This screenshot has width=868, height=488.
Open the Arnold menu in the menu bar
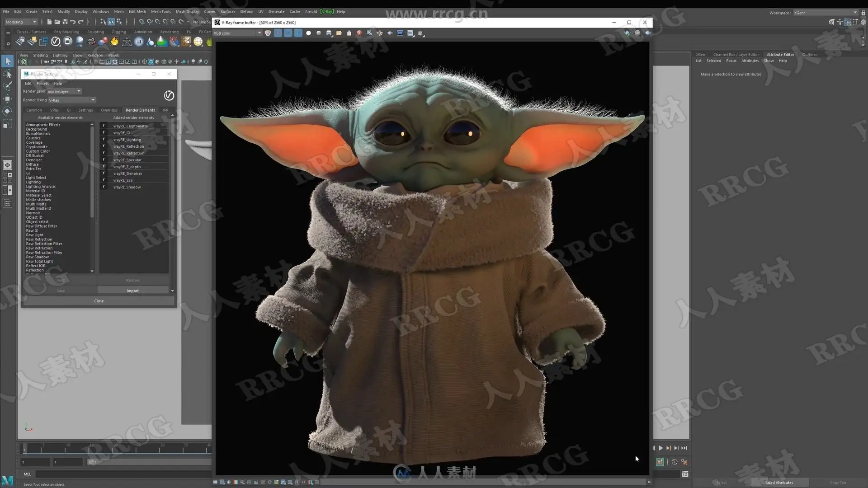coord(311,11)
